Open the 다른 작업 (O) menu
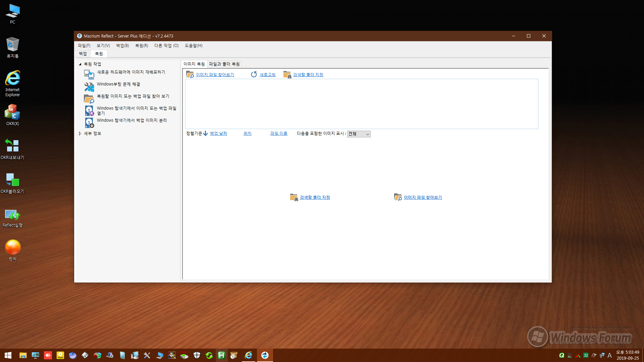Image resolution: width=644 pixels, height=362 pixels. [166, 46]
